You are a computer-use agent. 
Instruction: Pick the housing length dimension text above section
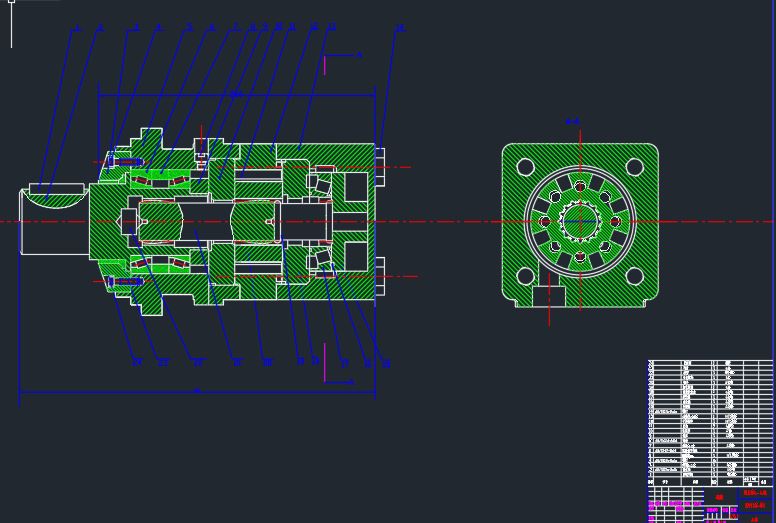click(x=237, y=94)
